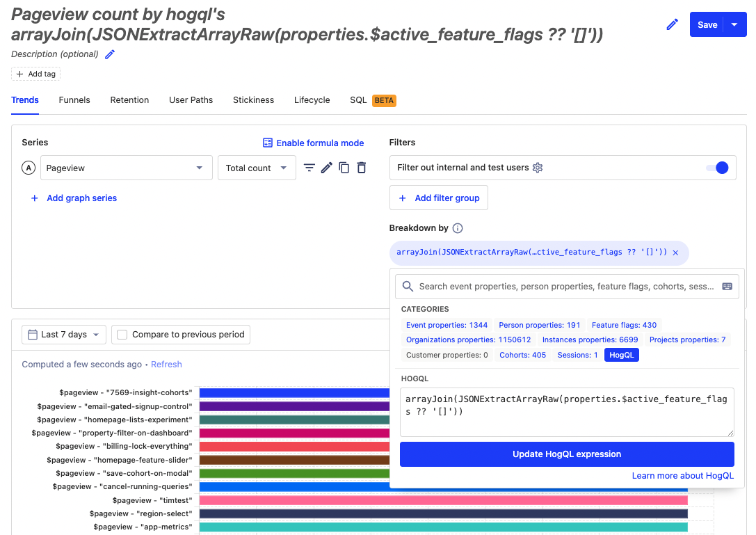
Task: Refresh the computed results
Action: [x=166, y=365]
